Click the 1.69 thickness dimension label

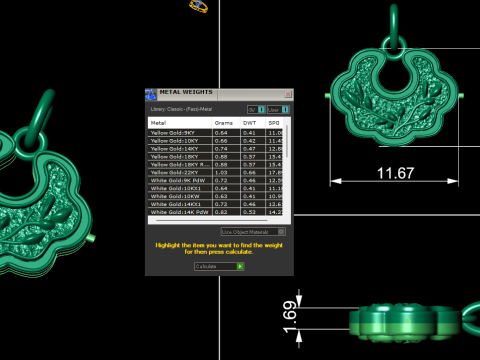(x=289, y=317)
